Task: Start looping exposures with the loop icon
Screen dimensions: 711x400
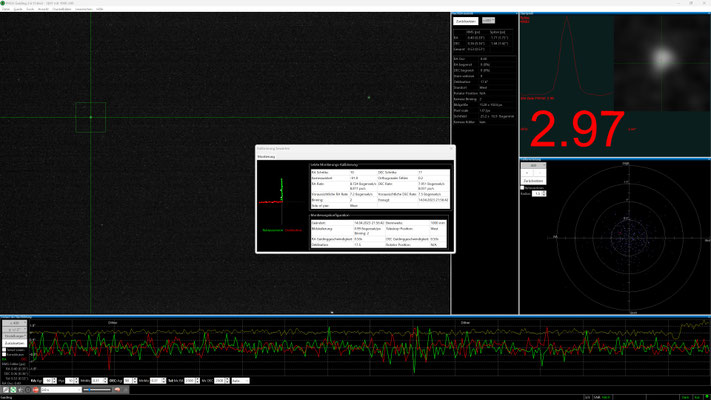Action: click(13, 390)
